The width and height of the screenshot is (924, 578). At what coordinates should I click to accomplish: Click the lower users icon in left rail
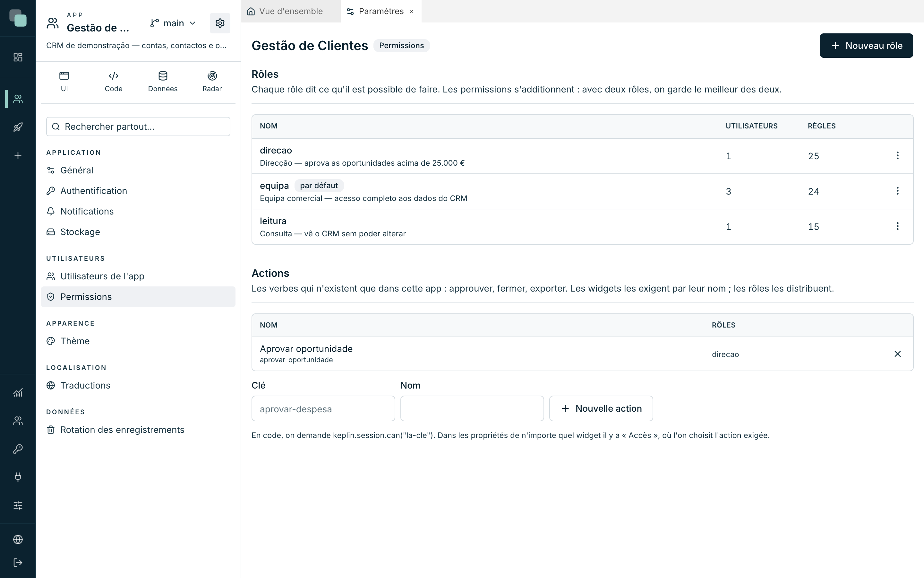point(18,421)
